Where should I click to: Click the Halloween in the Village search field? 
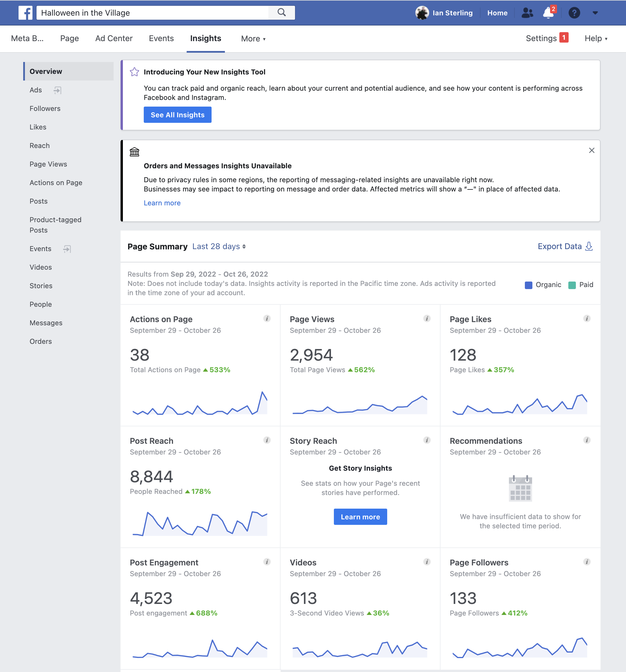pos(152,13)
